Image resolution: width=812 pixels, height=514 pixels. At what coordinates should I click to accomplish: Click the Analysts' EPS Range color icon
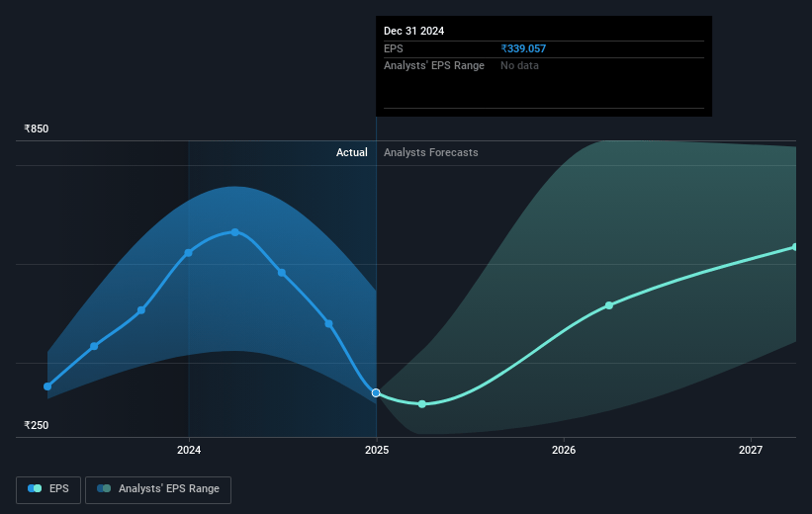pos(104,488)
